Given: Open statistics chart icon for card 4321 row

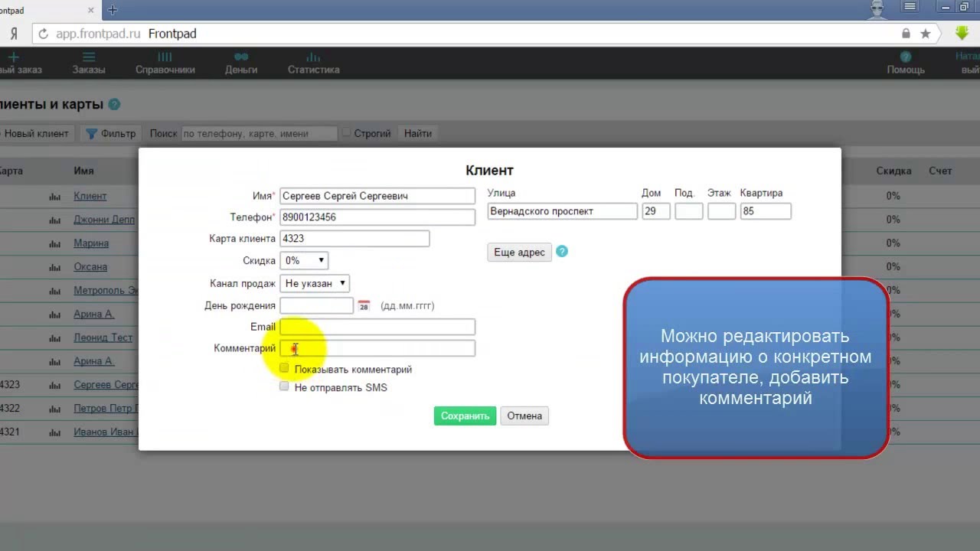Looking at the screenshot, I should pyautogui.click(x=54, y=432).
